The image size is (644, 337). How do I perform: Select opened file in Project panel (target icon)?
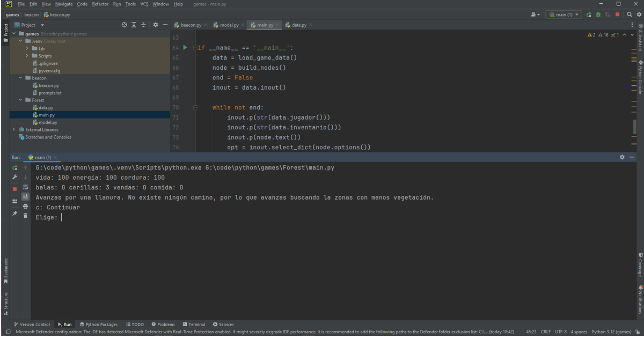(125, 25)
